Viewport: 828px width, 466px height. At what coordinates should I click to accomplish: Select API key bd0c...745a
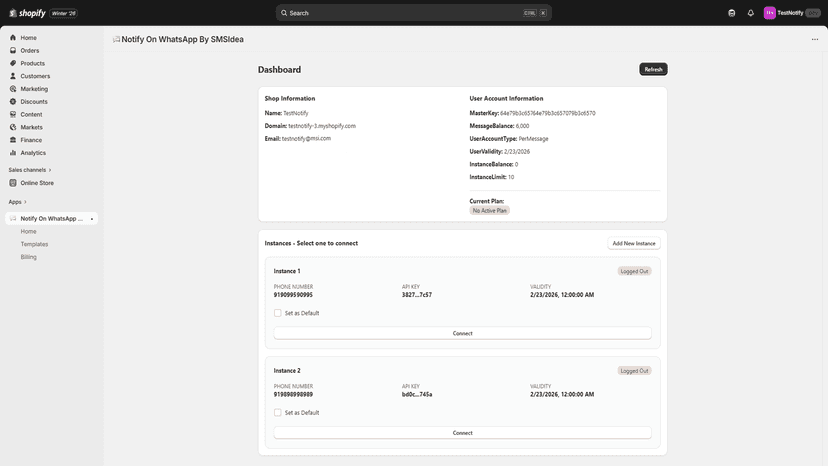tap(417, 394)
